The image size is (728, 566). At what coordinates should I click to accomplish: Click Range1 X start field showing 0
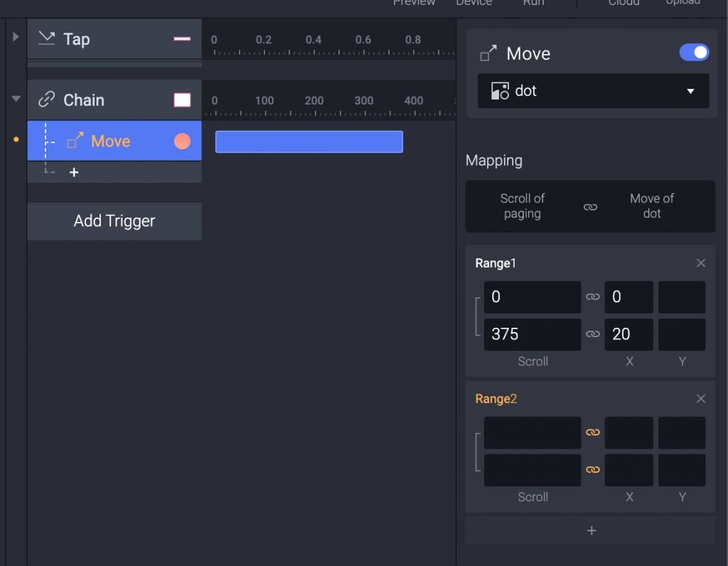click(628, 297)
